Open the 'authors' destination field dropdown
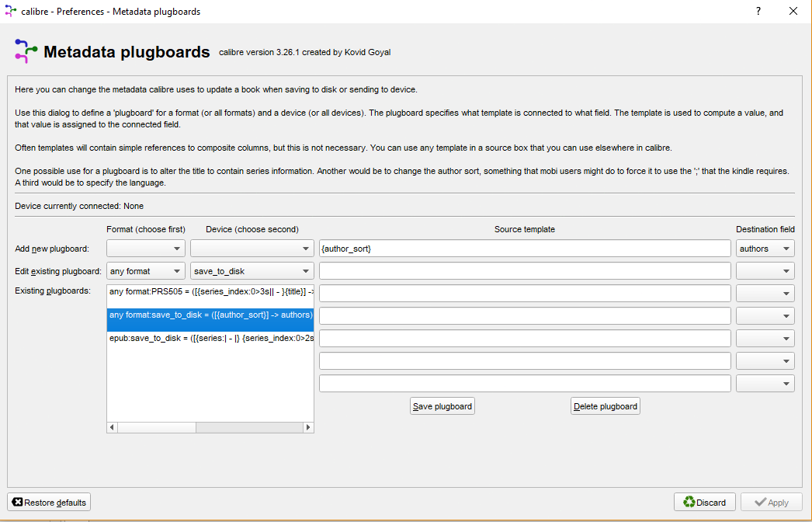Image resolution: width=812 pixels, height=522 pixels. pyautogui.click(x=765, y=249)
